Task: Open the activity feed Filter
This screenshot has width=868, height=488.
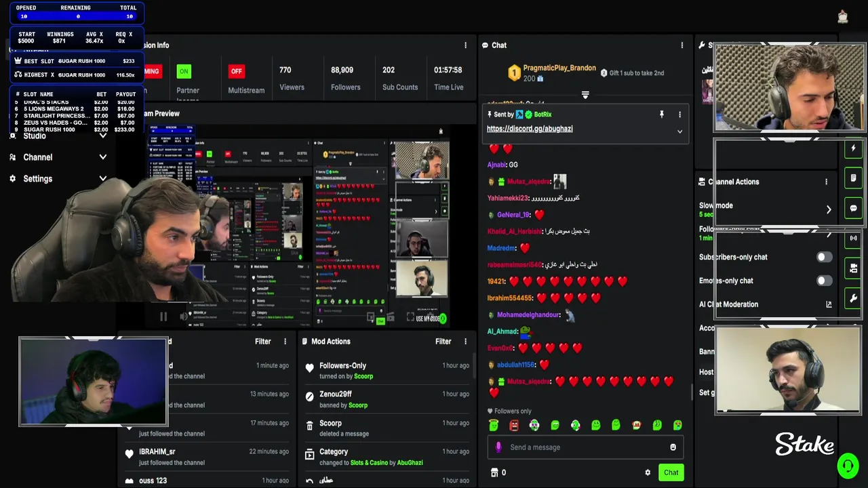Action: [263, 342]
